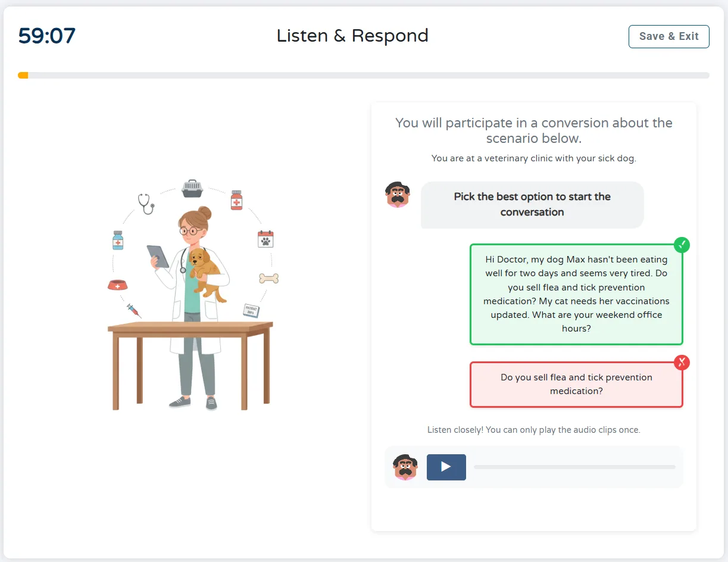Select the dog bone icon

click(x=268, y=278)
